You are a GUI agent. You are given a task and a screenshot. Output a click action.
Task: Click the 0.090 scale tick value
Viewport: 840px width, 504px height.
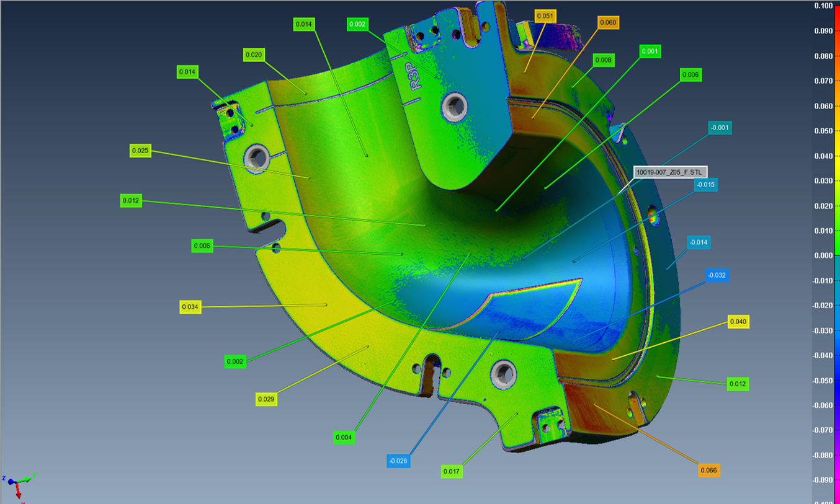(x=823, y=31)
